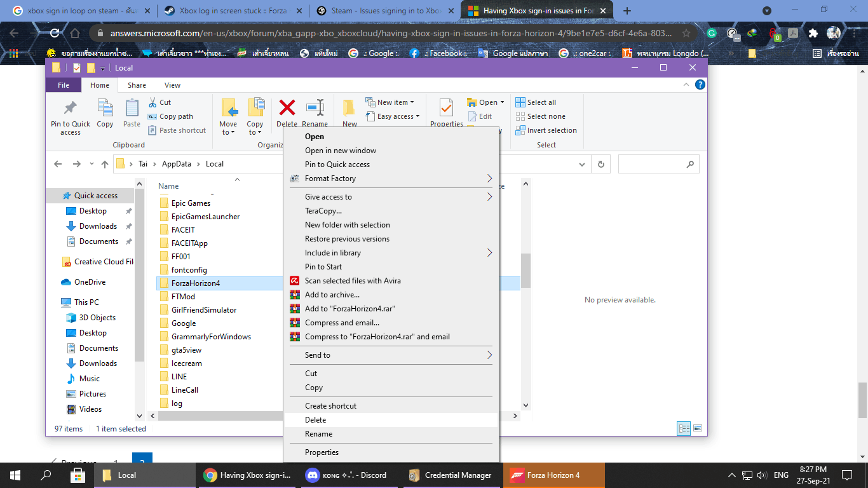Switch to Forza Horizon 4 taskbar item
The image size is (868, 488).
(x=553, y=475)
